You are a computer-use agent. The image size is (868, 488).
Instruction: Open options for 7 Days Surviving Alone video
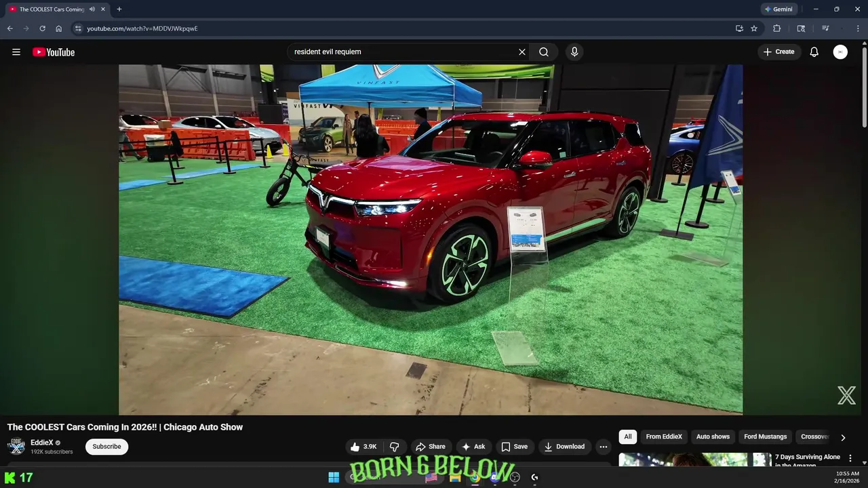click(850, 459)
